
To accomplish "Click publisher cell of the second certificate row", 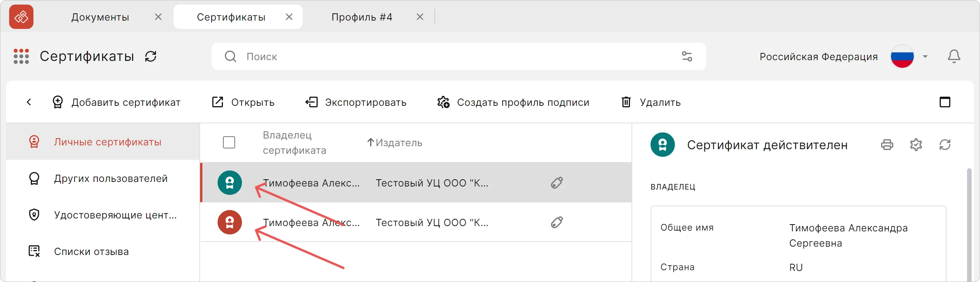I will pyautogui.click(x=432, y=223).
